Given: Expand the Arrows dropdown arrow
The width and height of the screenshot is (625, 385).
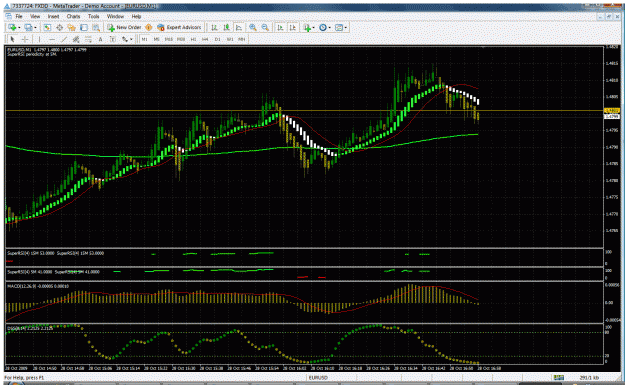Looking at the screenshot, I should click(x=132, y=39).
